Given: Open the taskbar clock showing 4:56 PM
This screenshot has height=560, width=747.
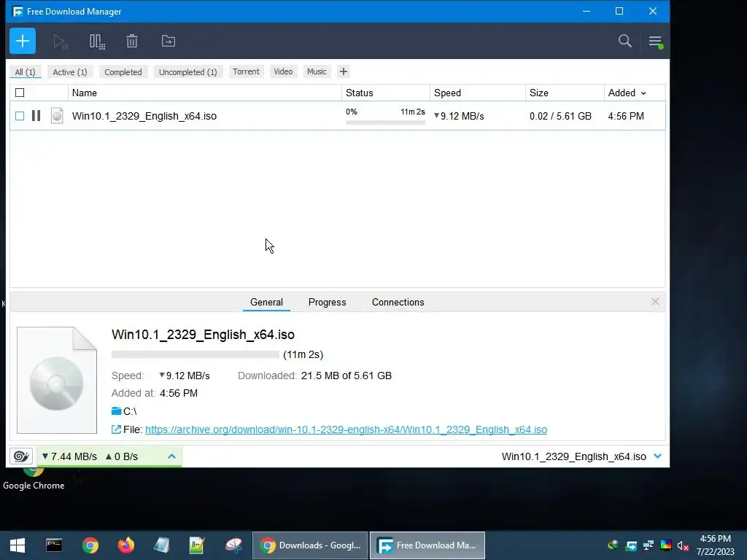Looking at the screenshot, I should point(715,545).
